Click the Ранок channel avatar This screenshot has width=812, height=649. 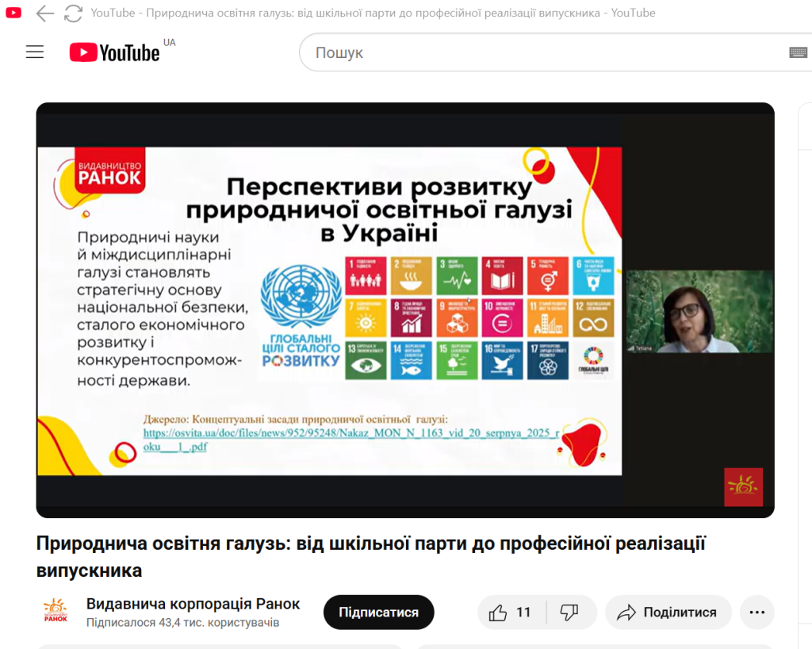55,613
